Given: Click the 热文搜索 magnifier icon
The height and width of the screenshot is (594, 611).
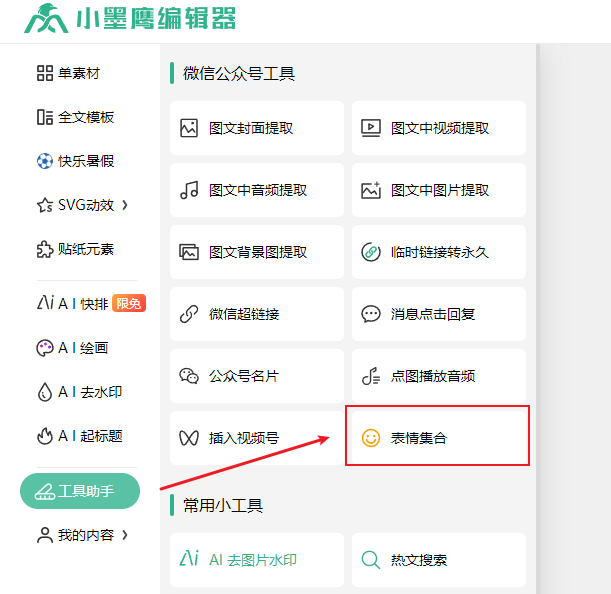Looking at the screenshot, I should tap(371, 560).
